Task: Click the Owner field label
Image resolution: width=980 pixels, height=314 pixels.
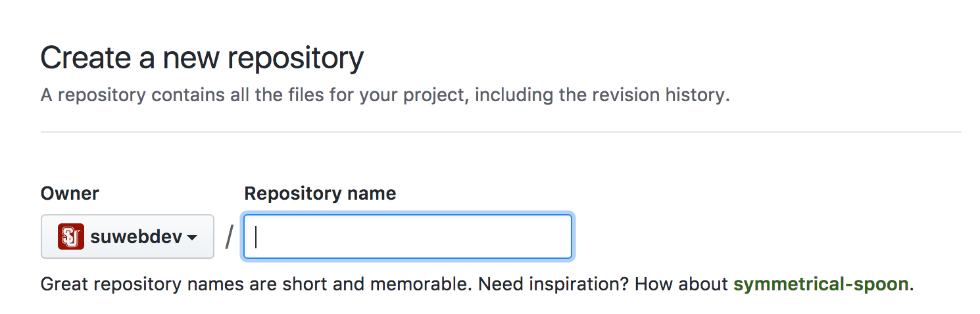Action: [x=70, y=194]
